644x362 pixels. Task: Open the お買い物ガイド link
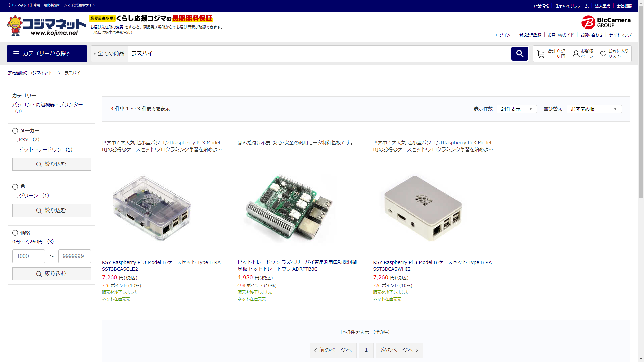(x=561, y=35)
